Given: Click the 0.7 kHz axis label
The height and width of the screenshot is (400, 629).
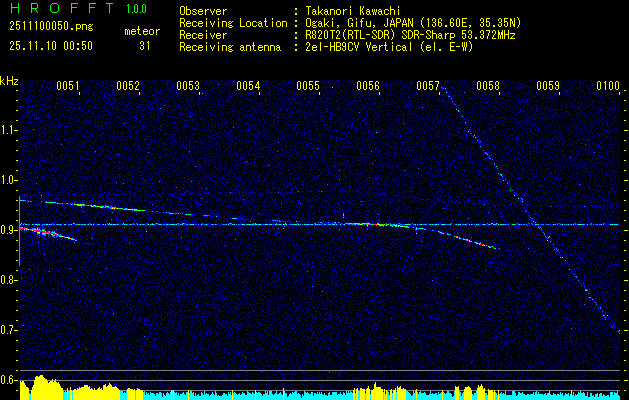Looking at the screenshot, I should [x=8, y=330].
